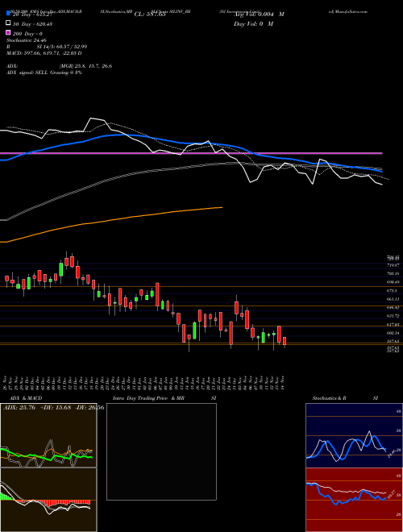Click the last red candlestick on chart
This screenshot has height=532, width=403.
[285, 341]
